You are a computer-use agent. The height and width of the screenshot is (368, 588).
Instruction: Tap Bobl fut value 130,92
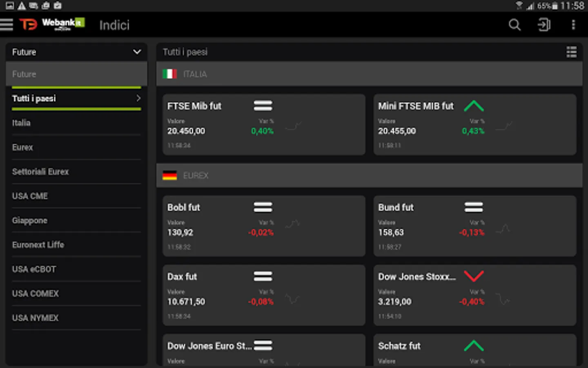180,232
